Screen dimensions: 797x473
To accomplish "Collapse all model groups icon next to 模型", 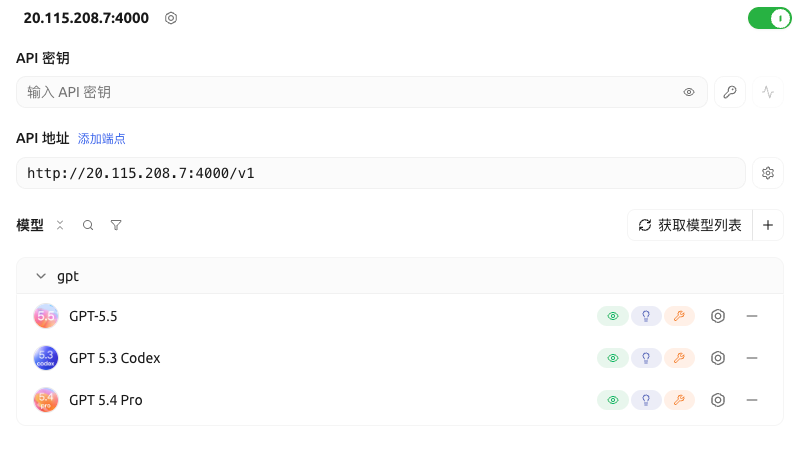I will point(60,225).
